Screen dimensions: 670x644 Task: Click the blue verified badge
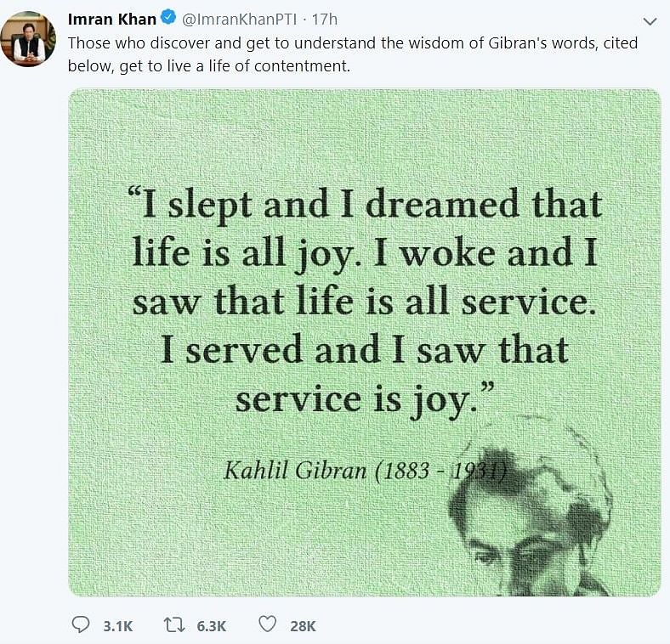pos(168,18)
